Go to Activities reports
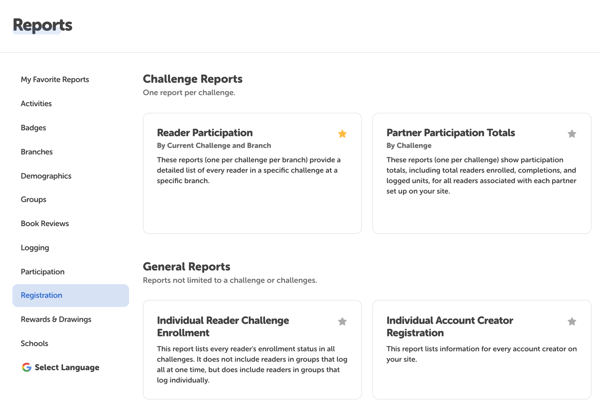The width and height of the screenshot is (600, 408). pyautogui.click(x=36, y=104)
